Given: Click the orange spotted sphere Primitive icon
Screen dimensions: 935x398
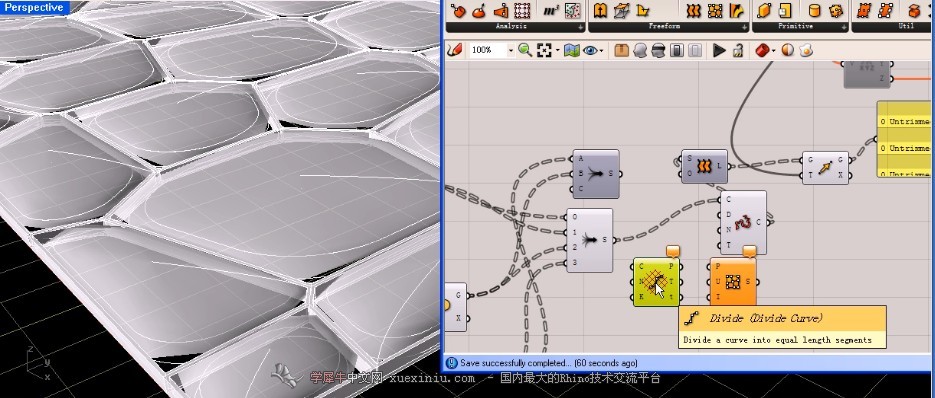Looking at the screenshot, I should (x=836, y=10).
